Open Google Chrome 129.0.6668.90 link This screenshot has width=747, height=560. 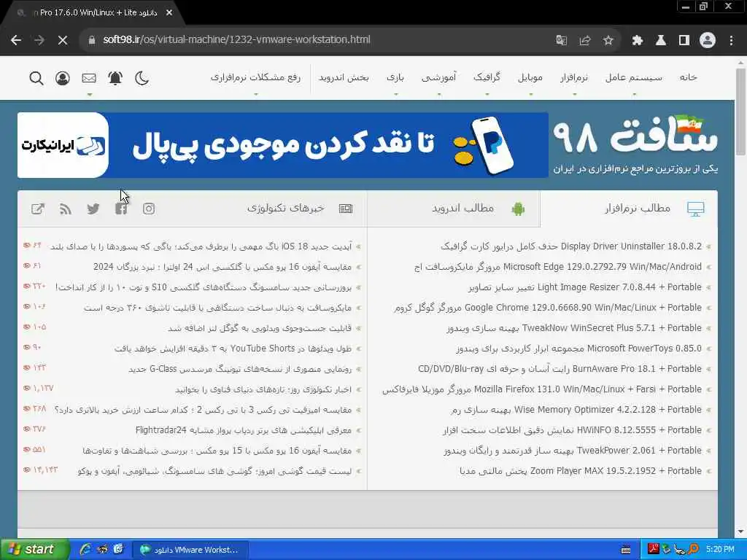[548, 308]
